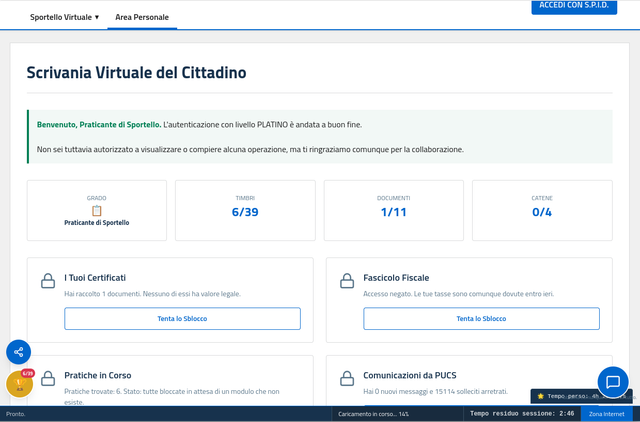Click the Caricamento in corso 14% indicator
Screen dimensions: 640x422
373,414
